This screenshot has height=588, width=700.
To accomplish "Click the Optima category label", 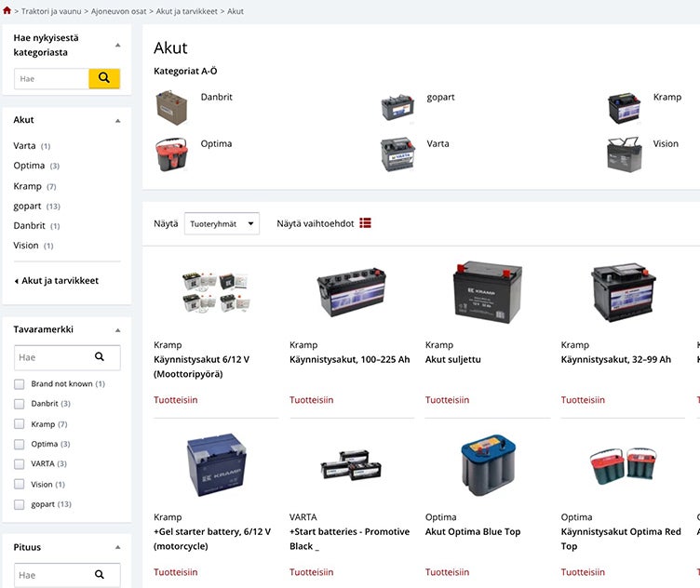I will 216,143.
